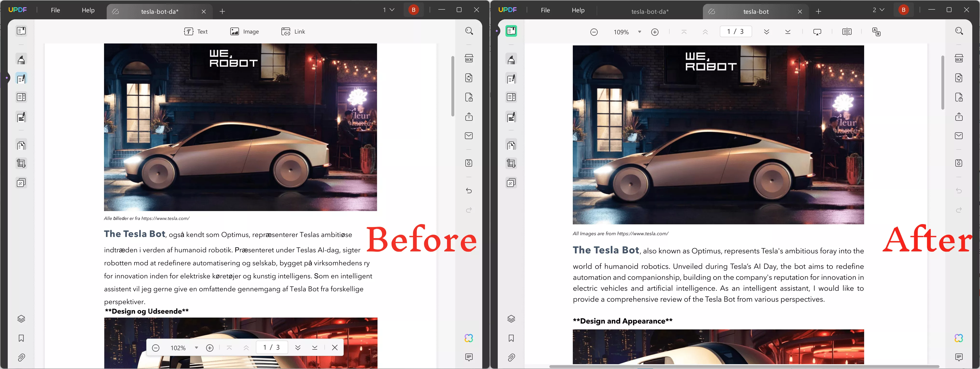The width and height of the screenshot is (980, 369).
Task: Select the Crop pages tool
Action: click(x=21, y=163)
